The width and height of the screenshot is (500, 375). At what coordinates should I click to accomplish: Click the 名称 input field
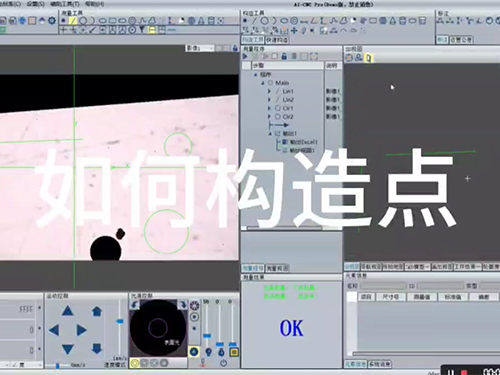pyautogui.click(x=383, y=286)
